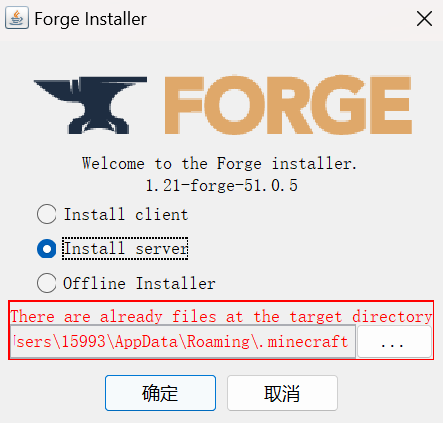This screenshot has width=443, height=423.
Task: Click the Java coffee cup title bar icon
Action: coord(17,19)
